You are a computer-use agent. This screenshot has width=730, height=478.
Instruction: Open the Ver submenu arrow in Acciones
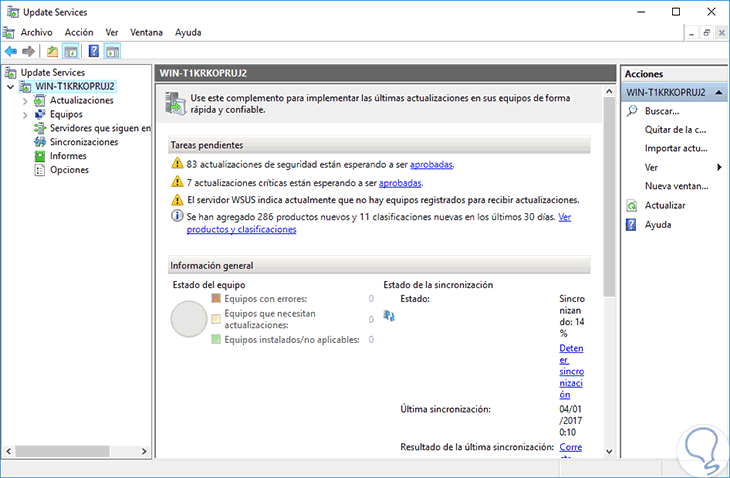(719, 167)
